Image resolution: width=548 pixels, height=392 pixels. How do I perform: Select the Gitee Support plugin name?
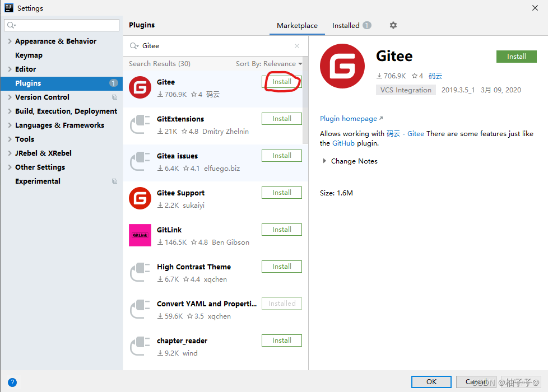point(180,193)
